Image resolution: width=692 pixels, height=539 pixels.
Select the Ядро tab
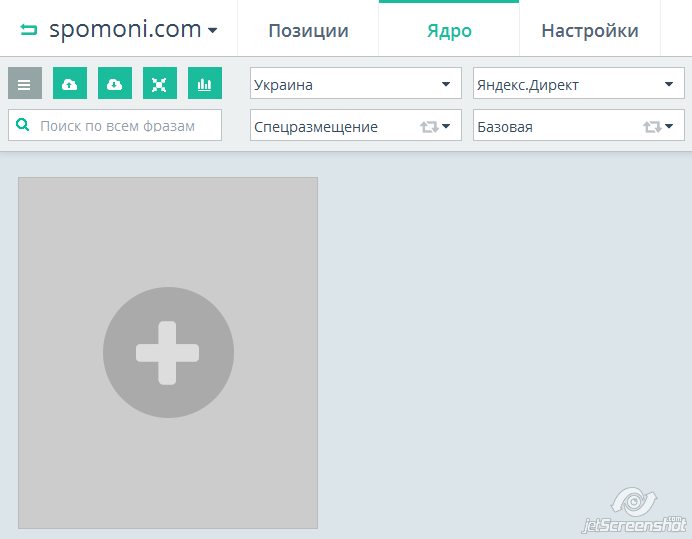click(449, 30)
